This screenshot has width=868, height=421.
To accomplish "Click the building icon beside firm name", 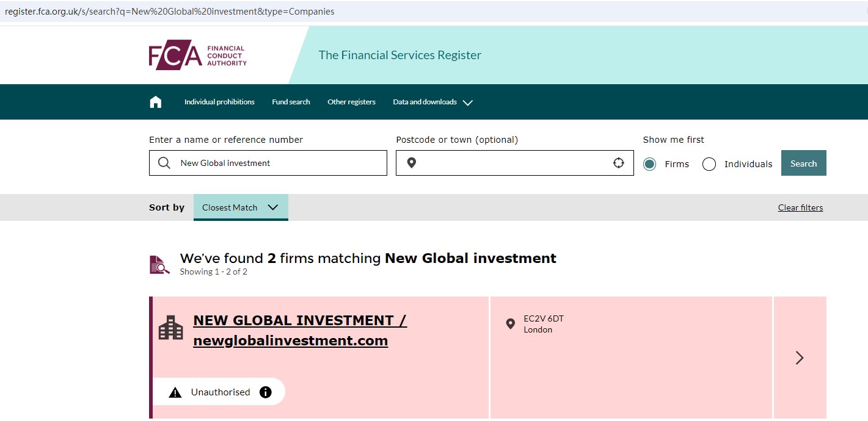I will (x=170, y=328).
